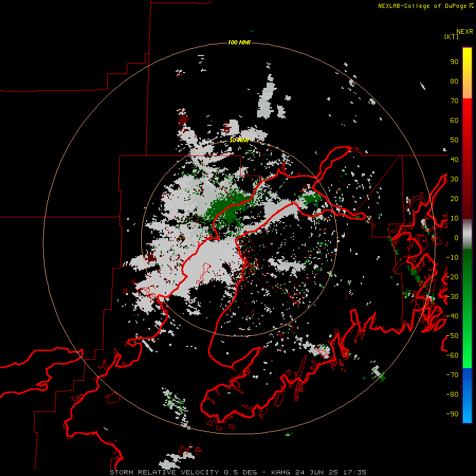The height and width of the screenshot is (476, 476).
Task: Click the 70 value on the color scale
Action: (x=454, y=101)
